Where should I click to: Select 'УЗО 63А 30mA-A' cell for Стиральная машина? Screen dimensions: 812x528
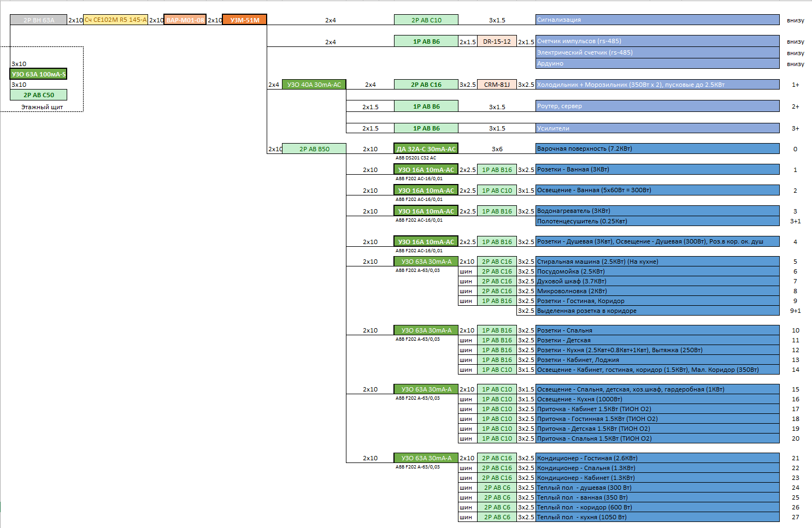[x=426, y=262]
